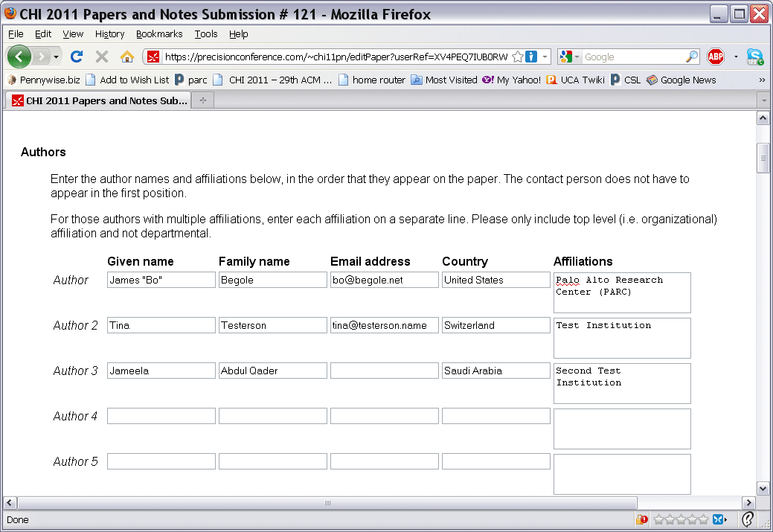The height and width of the screenshot is (532, 773).
Task: Open the Pennywise.biz bookmark
Action: click(x=44, y=80)
